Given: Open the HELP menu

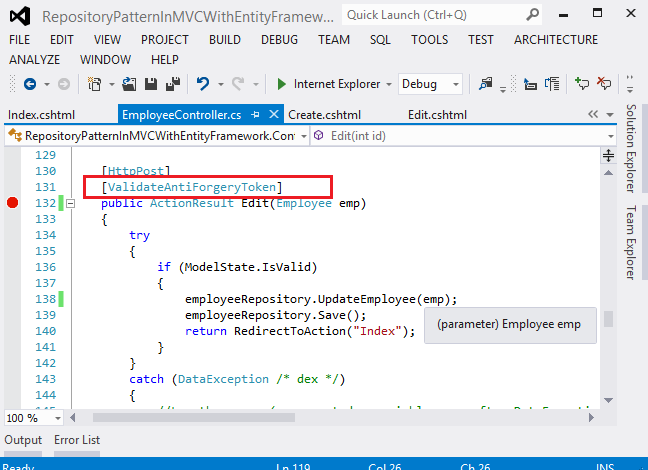Looking at the screenshot, I should (x=165, y=60).
